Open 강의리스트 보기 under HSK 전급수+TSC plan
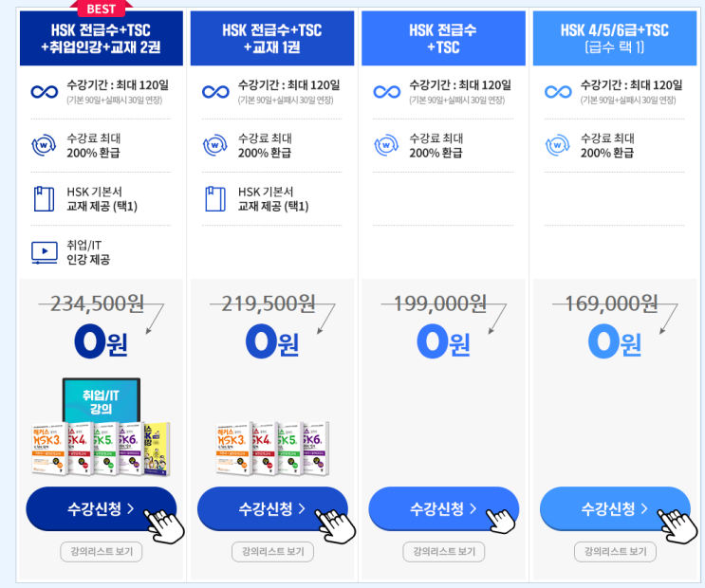Viewport: 705px width, 588px height. point(443,552)
